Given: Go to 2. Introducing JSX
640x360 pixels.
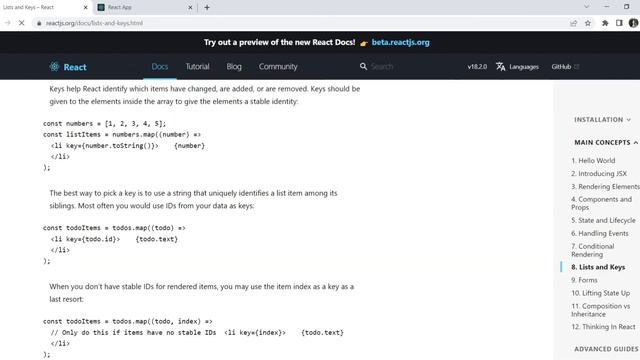Looking at the screenshot, I should click(599, 173).
